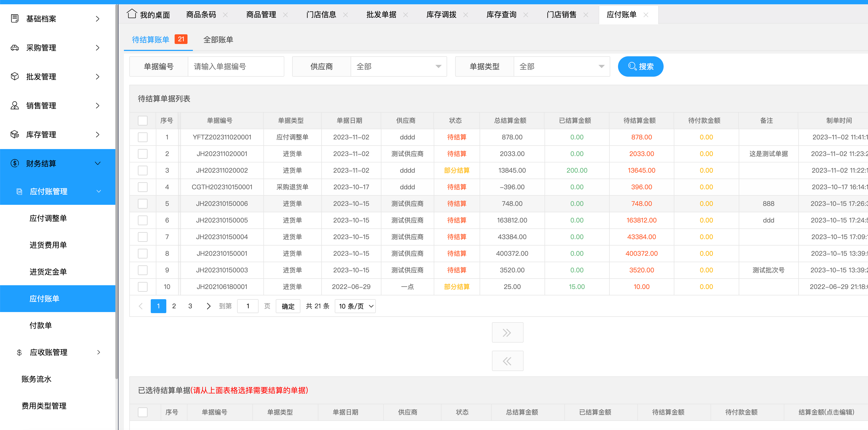Close the 门店销售 tab
The image size is (868, 430).
tap(586, 14)
